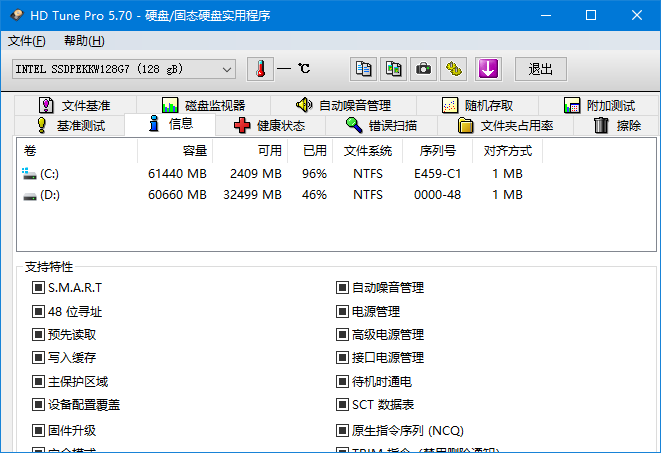Minimize the HD Tune Pro window
Image resolution: width=661 pixels, height=453 pixels.
[546, 16]
